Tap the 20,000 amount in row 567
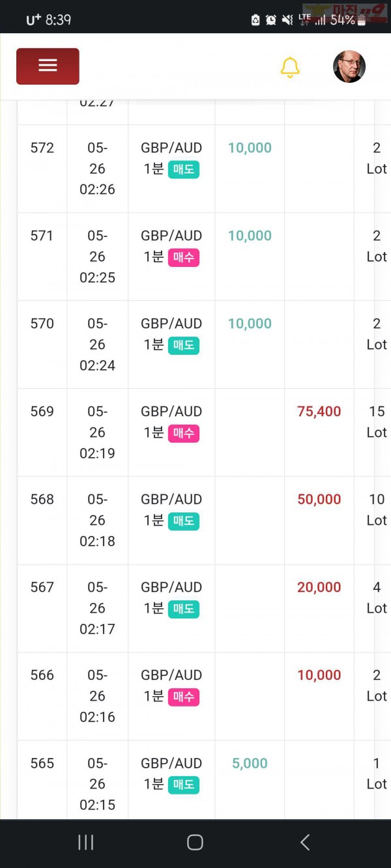 [319, 587]
